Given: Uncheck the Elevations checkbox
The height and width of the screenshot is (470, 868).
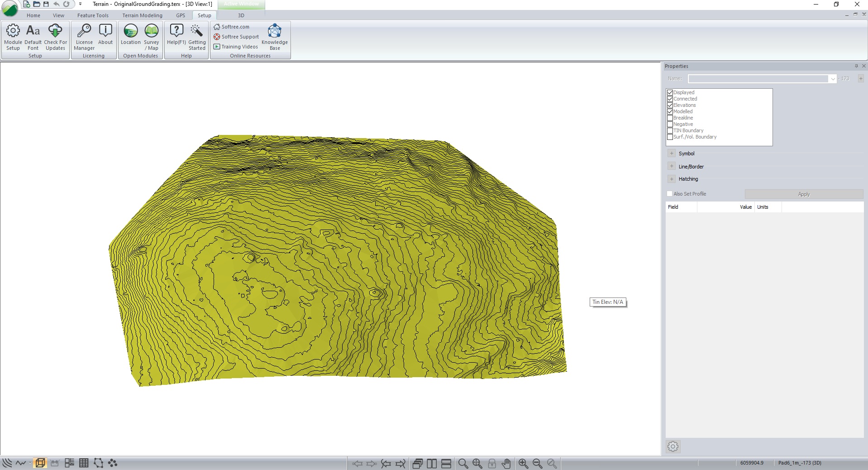Looking at the screenshot, I should (670, 105).
